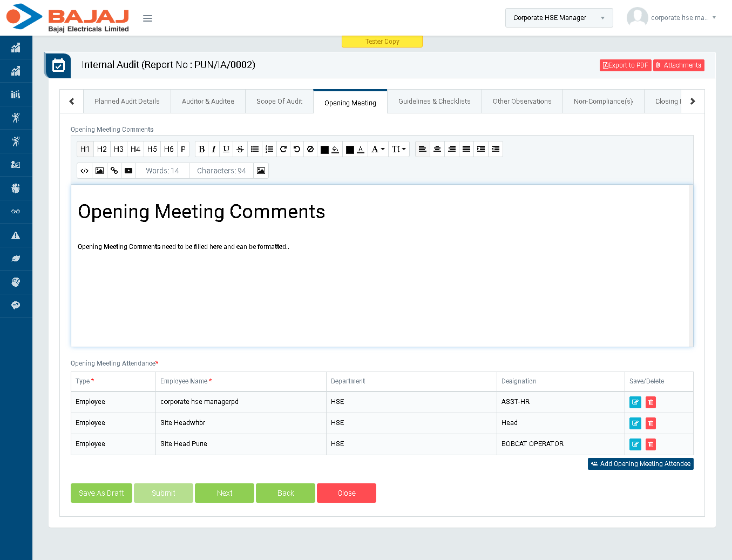Insert a YouTube video in the editor
Image resolution: width=732 pixels, height=560 pixels.
[128, 171]
